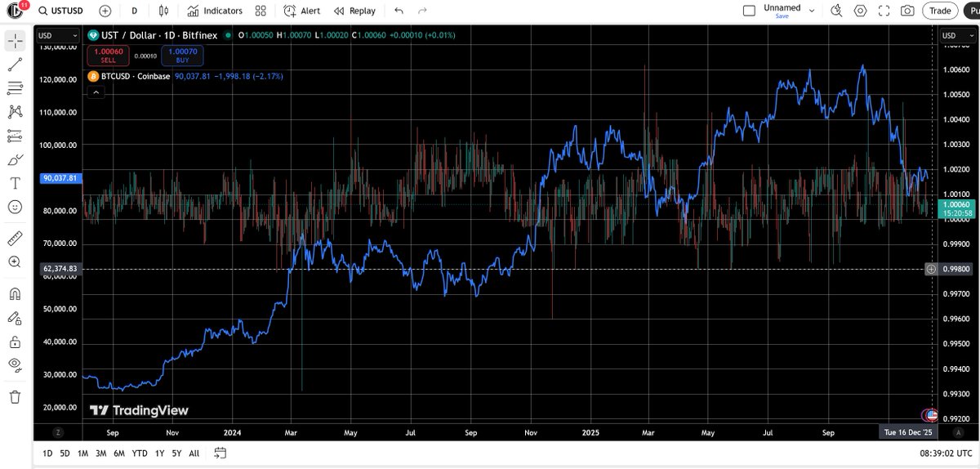Viewport: 980px width, 469px height.
Task: Collapse the legend with chevron arrow
Action: click(96, 92)
